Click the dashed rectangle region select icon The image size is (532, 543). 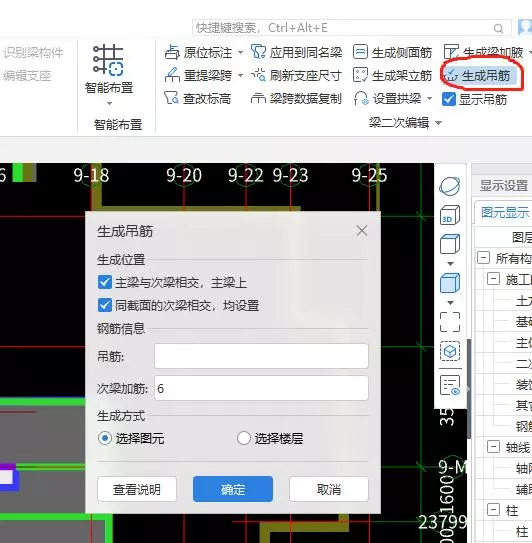[x=450, y=322]
